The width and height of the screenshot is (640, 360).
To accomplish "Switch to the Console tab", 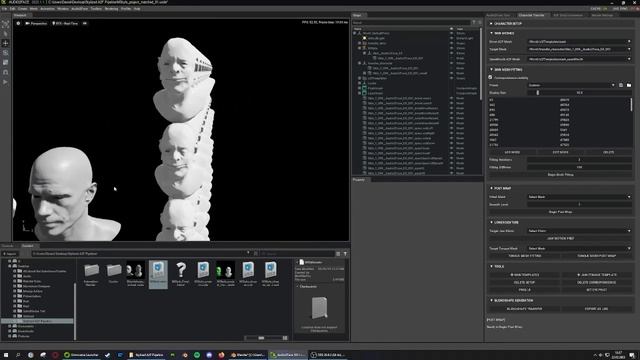I will pos(8,246).
